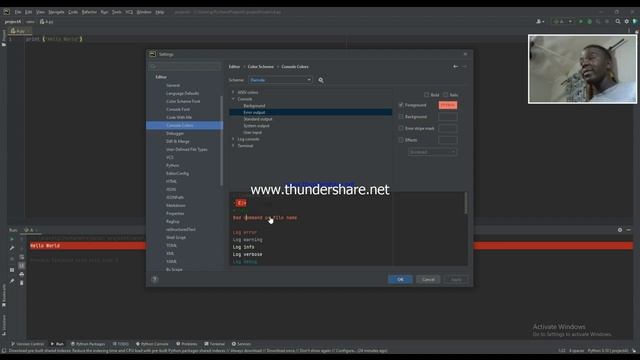
Task: Open the Navigate menu
Action: 56,12
